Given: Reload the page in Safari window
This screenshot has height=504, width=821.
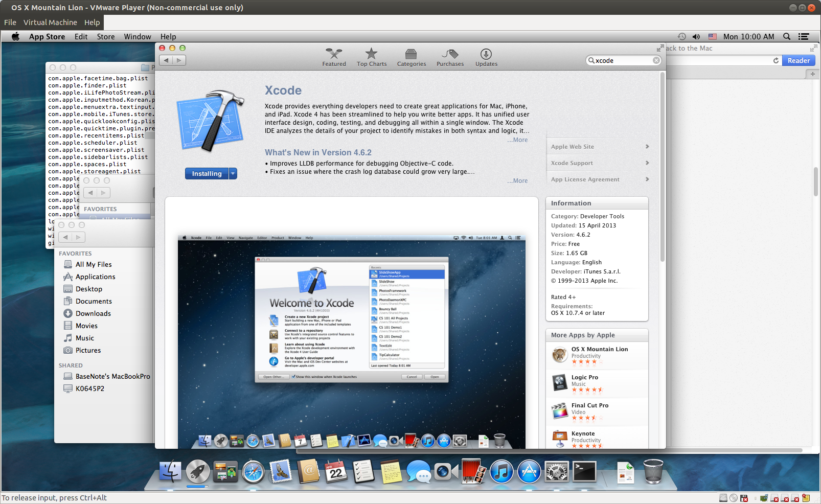Looking at the screenshot, I should [776, 61].
